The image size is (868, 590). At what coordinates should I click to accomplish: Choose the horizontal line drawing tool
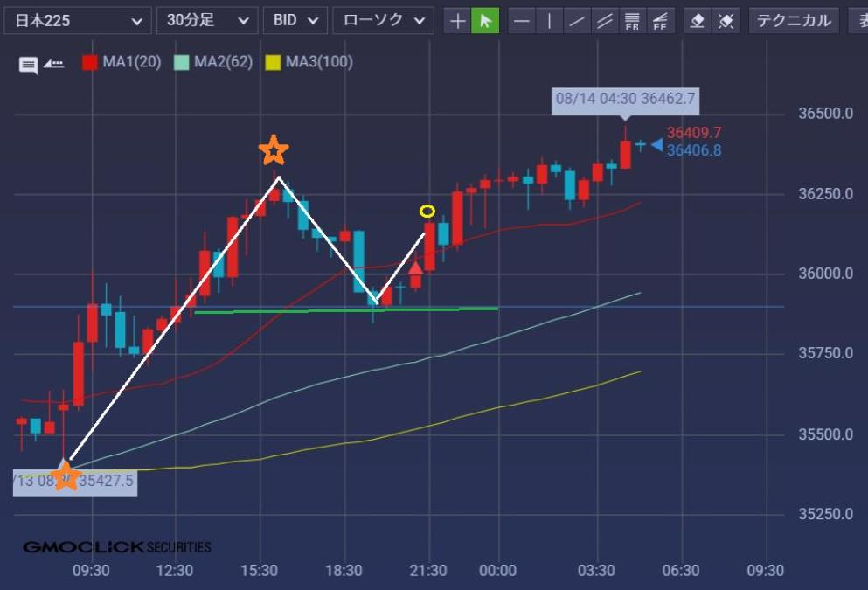tap(522, 21)
